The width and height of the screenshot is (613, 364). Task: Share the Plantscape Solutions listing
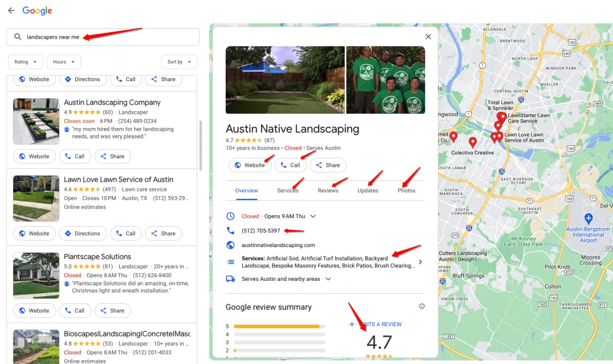click(112, 310)
